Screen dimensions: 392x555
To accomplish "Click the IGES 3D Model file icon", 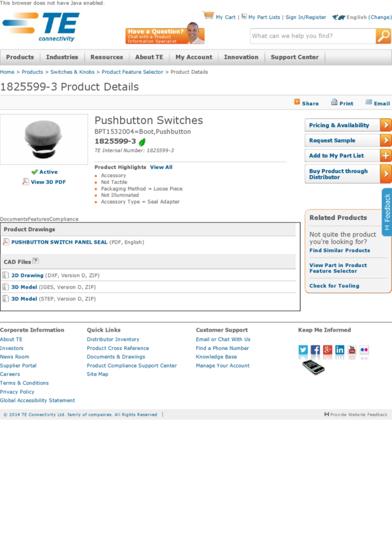I will (6, 287).
